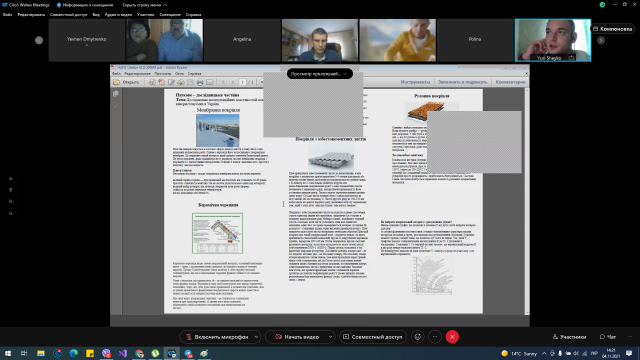Click the red leave meeting button
640x360 pixels.
pyautogui.click(x=452, y=337)
